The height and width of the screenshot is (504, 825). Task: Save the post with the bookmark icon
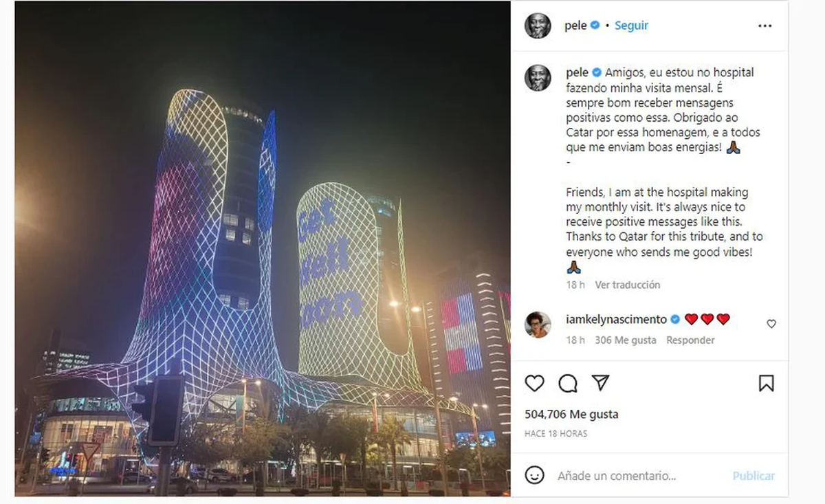(766, 383)
